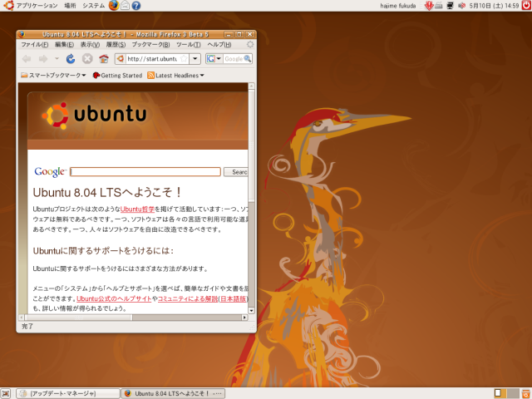
Task: Click the volume speaker icon
Action: (461, 6)
